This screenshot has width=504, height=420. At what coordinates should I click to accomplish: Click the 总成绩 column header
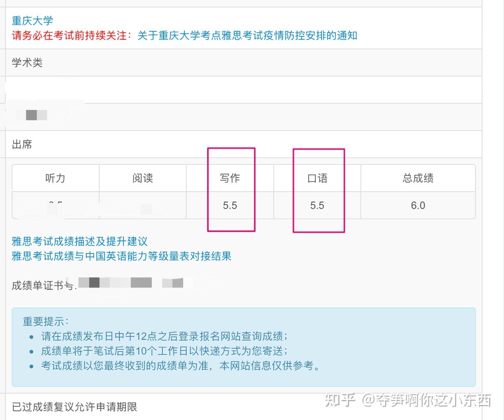pyautogui.click(x=418, y=178)
